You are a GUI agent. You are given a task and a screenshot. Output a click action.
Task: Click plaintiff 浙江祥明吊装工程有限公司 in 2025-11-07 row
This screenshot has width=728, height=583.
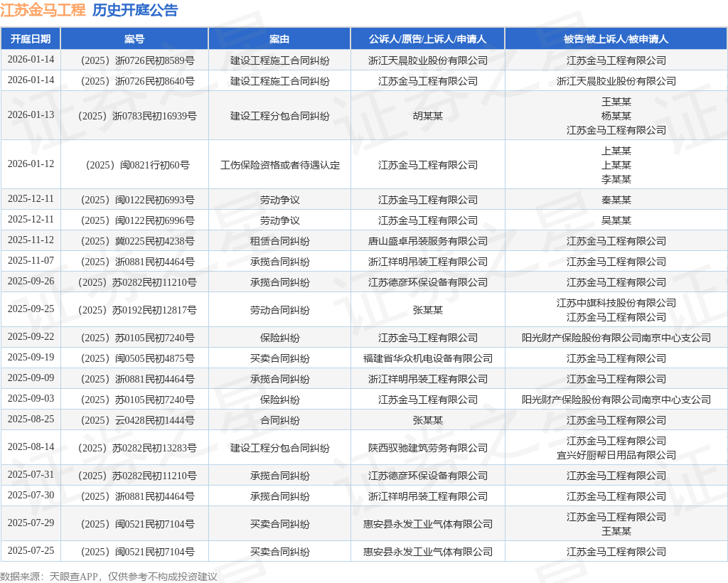click(x=427, y=262)
